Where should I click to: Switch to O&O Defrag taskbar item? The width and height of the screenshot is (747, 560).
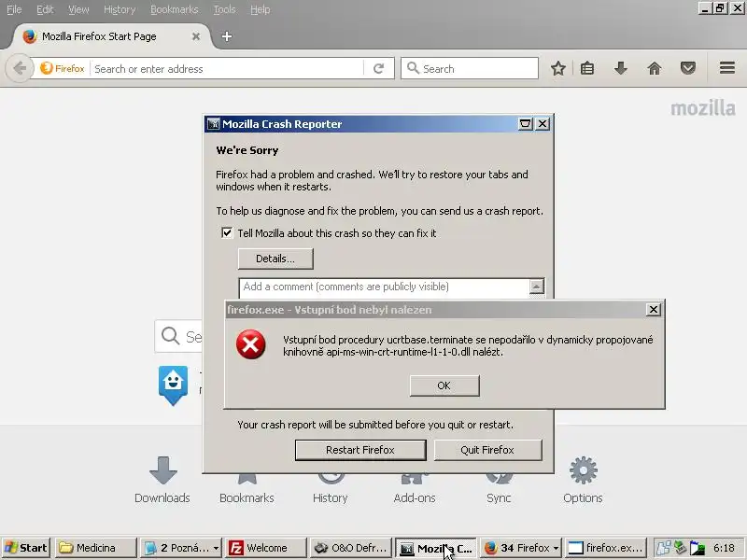coord(351,548)
